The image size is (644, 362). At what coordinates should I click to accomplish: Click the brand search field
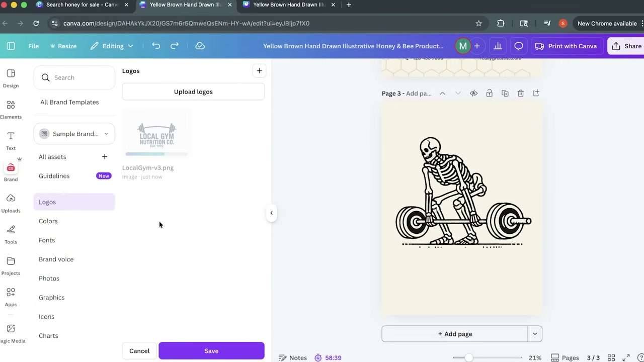pyautogui.click(x=74, y=77)
